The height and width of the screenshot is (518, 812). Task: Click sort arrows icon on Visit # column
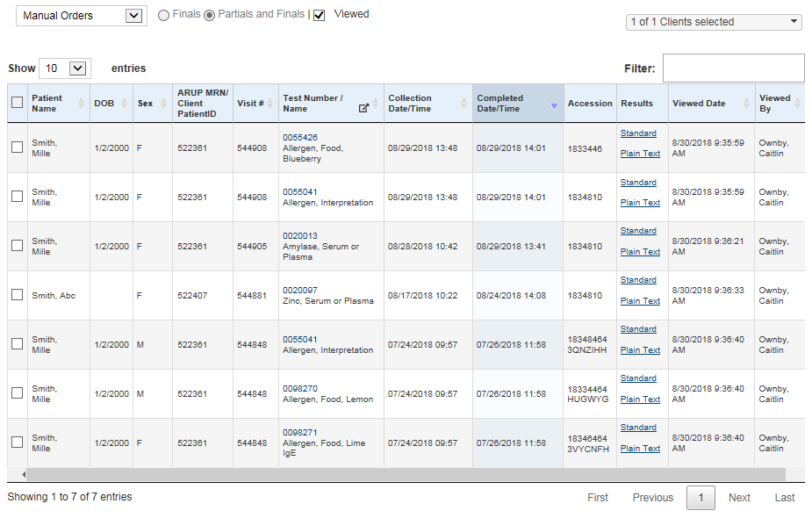[x=271, y=104]
